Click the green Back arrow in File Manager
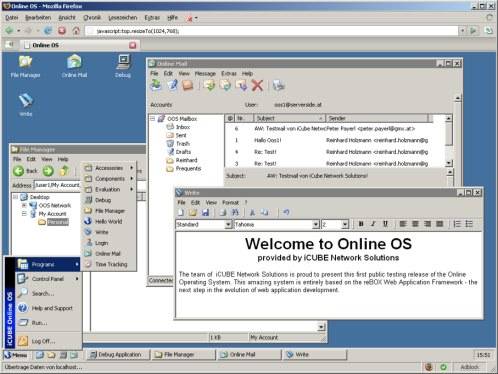Image resolution: width=498 pixels, height=374 pixels. point(19,171)
